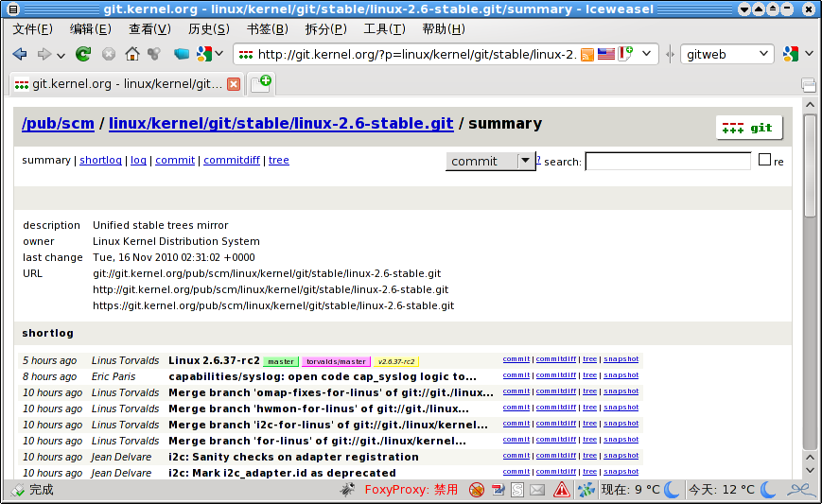Screen dimensions: 822x504
Task: Open snapshot link for Linux 2.6.37-rc2
Action: [x=621, y=359]
